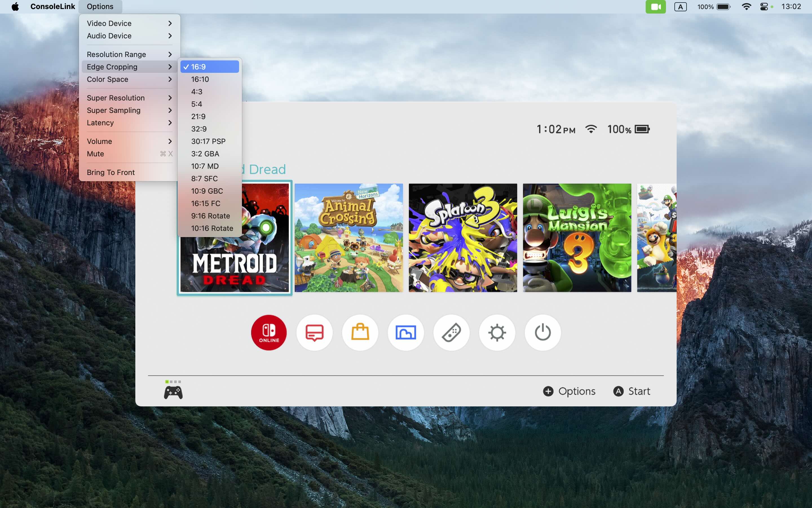The width and height of the screenshot is (812, 508).
Task: Select 10:16 Rotate cropping
Action: pyautogui.click(x=210, y=228)
